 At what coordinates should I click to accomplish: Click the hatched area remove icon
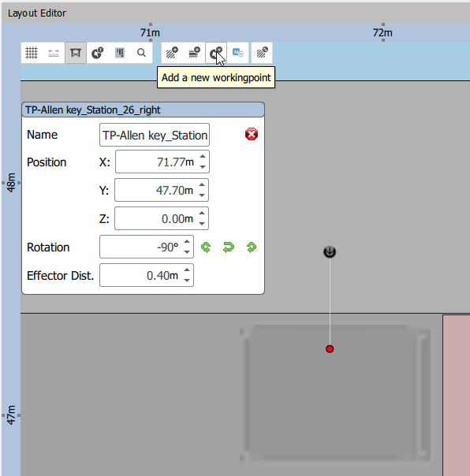pos(262,53)
